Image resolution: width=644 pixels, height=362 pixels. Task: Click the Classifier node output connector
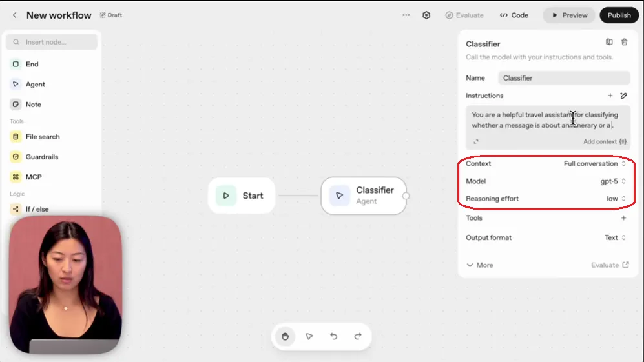[406, 196]
